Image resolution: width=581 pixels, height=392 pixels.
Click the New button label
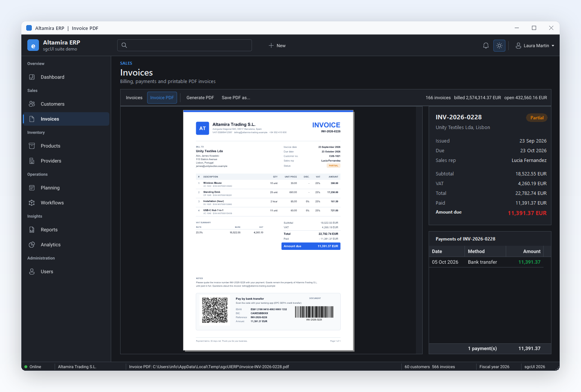pyautogui.click(x=281, y=46)
